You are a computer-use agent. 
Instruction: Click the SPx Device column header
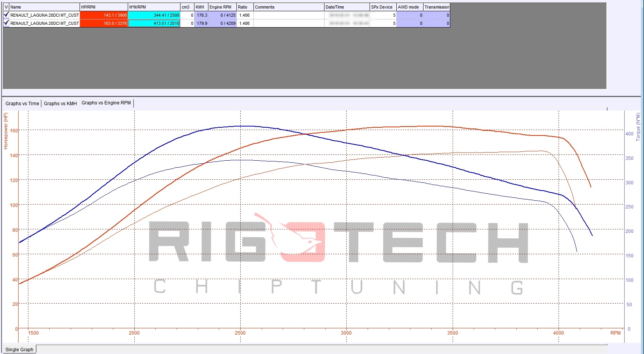click(383, 7)
